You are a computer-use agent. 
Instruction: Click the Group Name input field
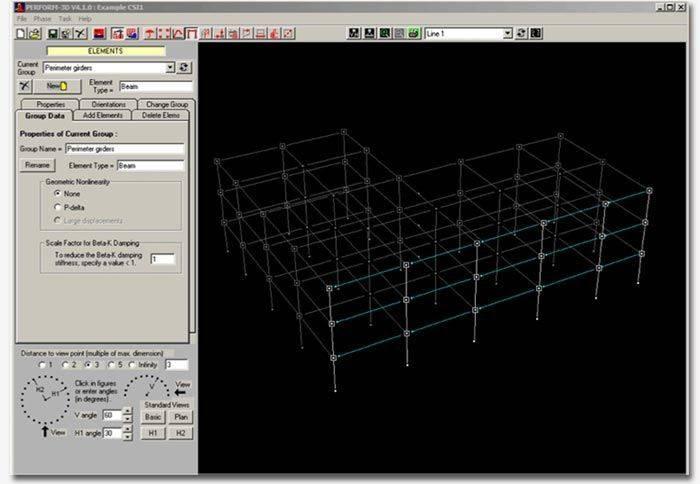tap(125, 149)
